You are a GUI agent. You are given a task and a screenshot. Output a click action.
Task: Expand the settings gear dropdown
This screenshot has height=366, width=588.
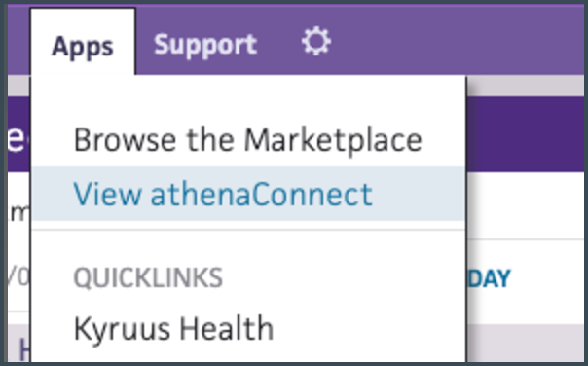pos(316,41)
